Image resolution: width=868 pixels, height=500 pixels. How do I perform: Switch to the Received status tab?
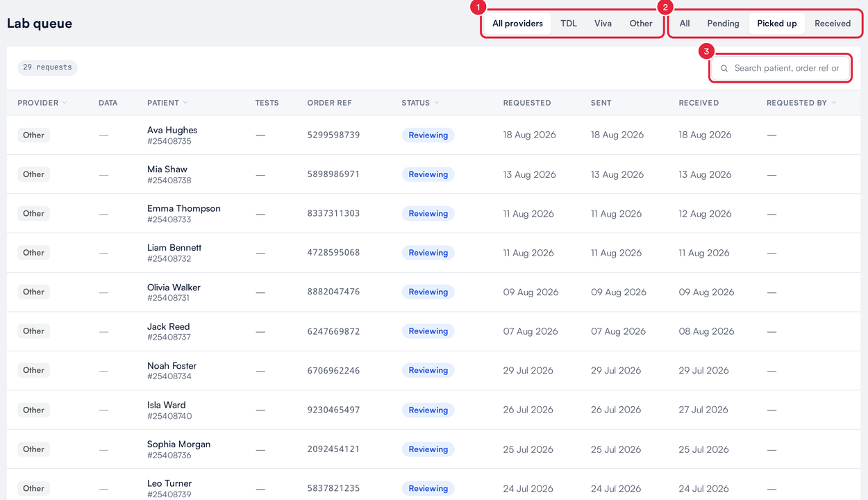[833, 24]
